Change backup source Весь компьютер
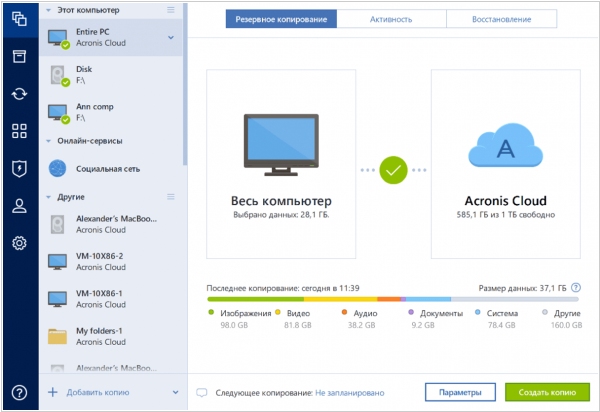This screenshot has height=412, width=600. [x=281, y=164]
